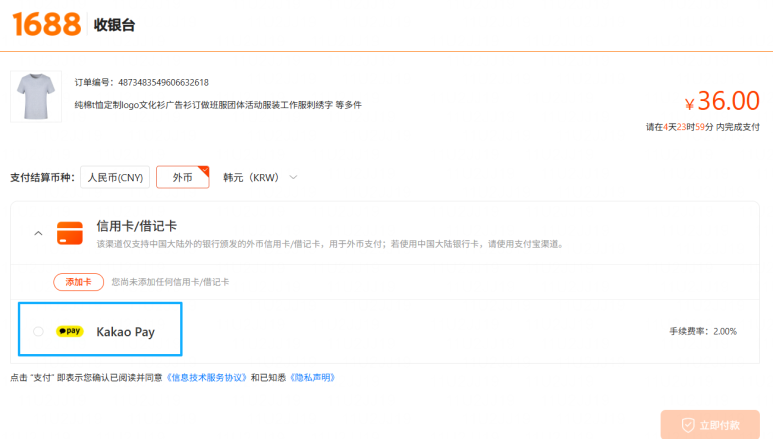
Task: Click the 收银台 page title
Action: coord(114,25)
